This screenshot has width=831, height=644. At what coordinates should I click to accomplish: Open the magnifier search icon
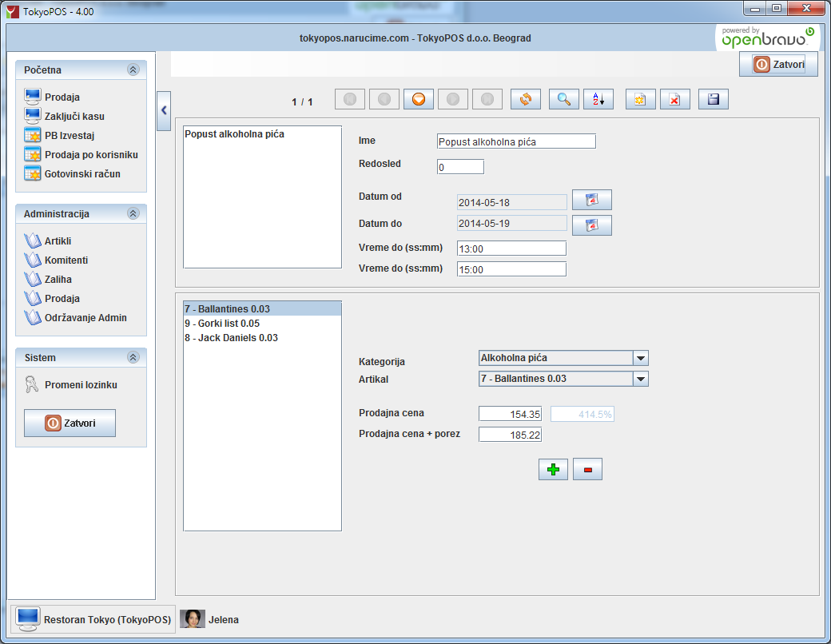pos(563,99)
